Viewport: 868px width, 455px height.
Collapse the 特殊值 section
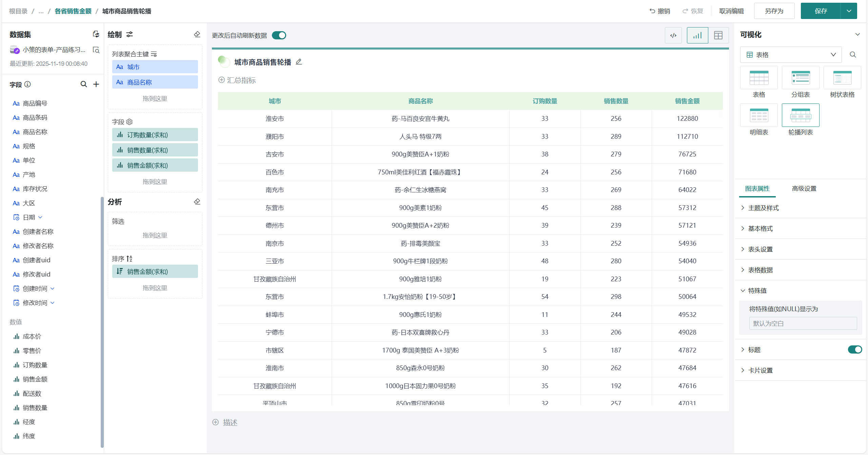coord(757,291)
